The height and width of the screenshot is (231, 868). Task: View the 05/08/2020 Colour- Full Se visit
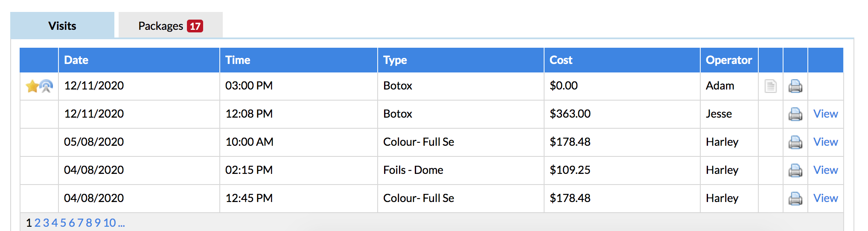coord(825,142)
